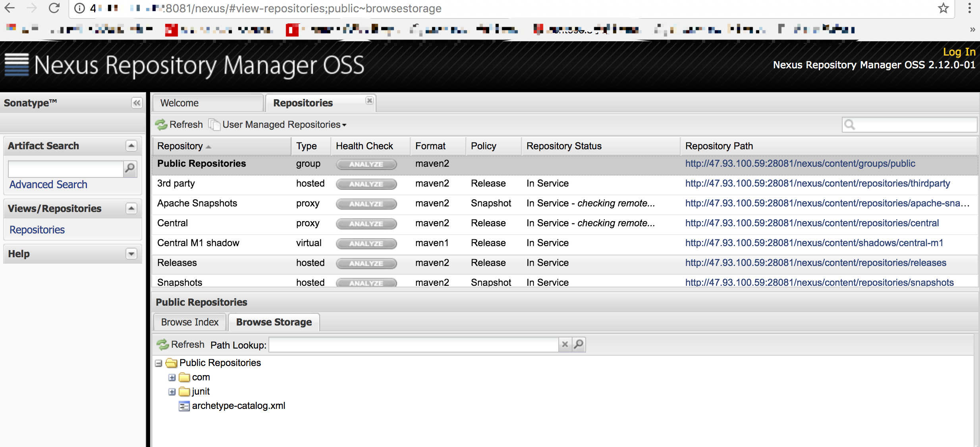The height and width of the screenshot is (447, 980).
Task: Show more bookmarks with the chevron
Action: click(972, 29)
